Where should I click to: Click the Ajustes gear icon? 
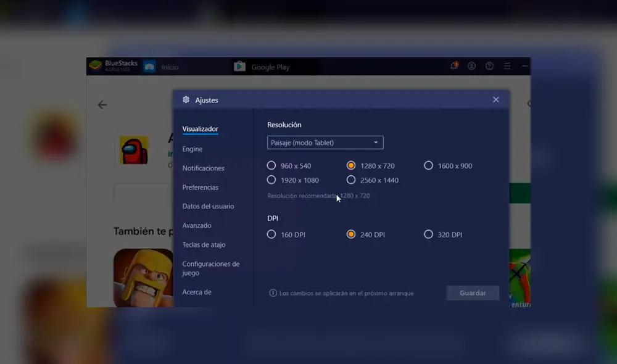[186, 99]
